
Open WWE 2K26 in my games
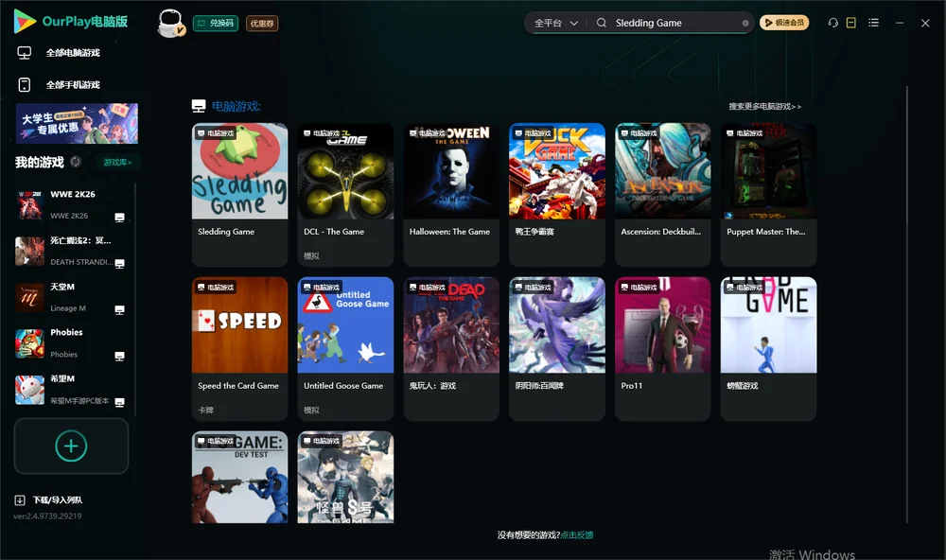click(71, 204)
